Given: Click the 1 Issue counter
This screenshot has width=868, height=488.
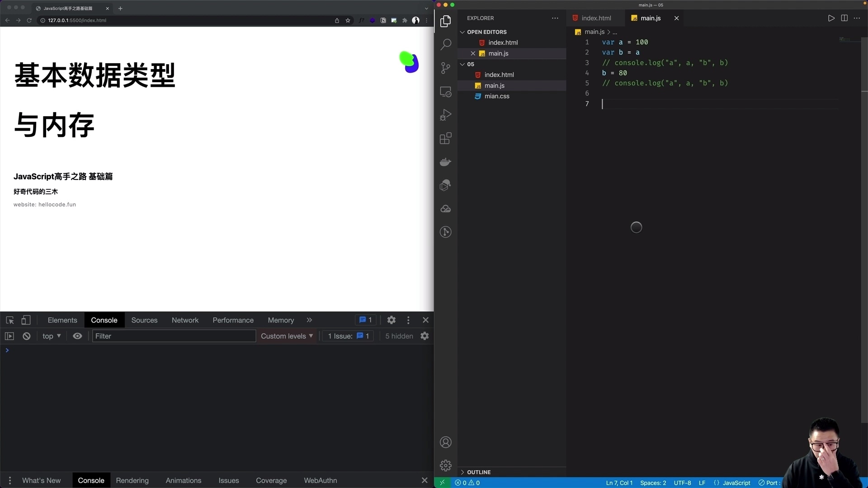Looking at the screenshot, I should pos(347,336).
